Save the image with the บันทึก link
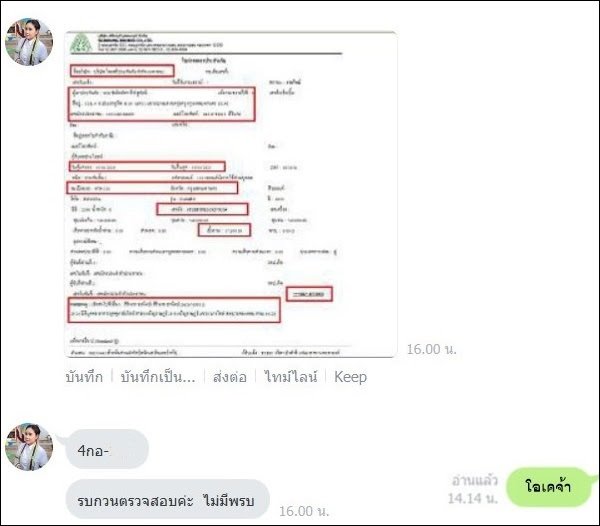Screen dimensions: 600x526 tap(84, 377)
